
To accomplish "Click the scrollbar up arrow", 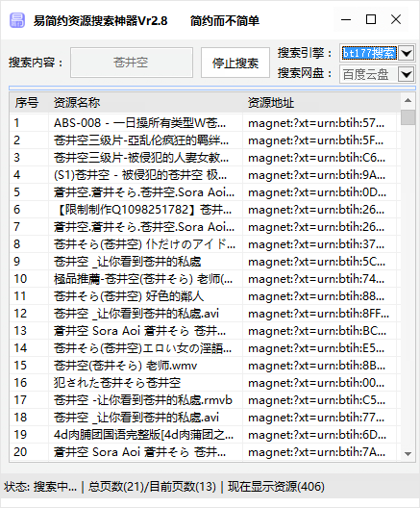I will 408,100.
